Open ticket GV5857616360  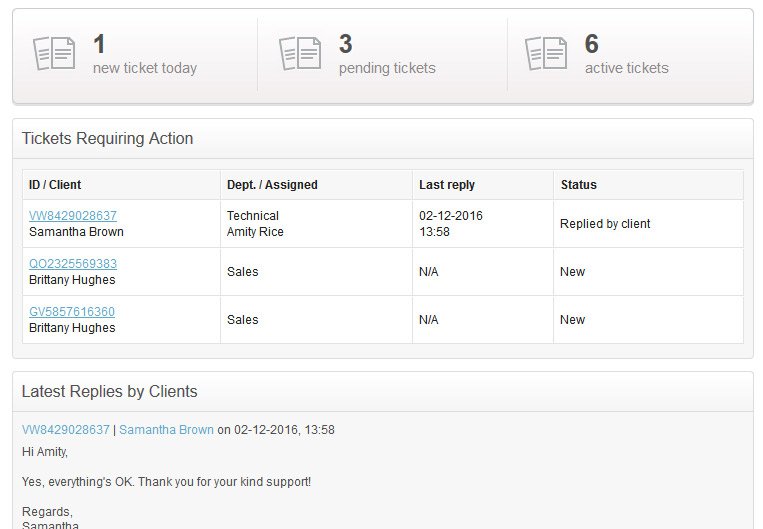coord(72,312)
